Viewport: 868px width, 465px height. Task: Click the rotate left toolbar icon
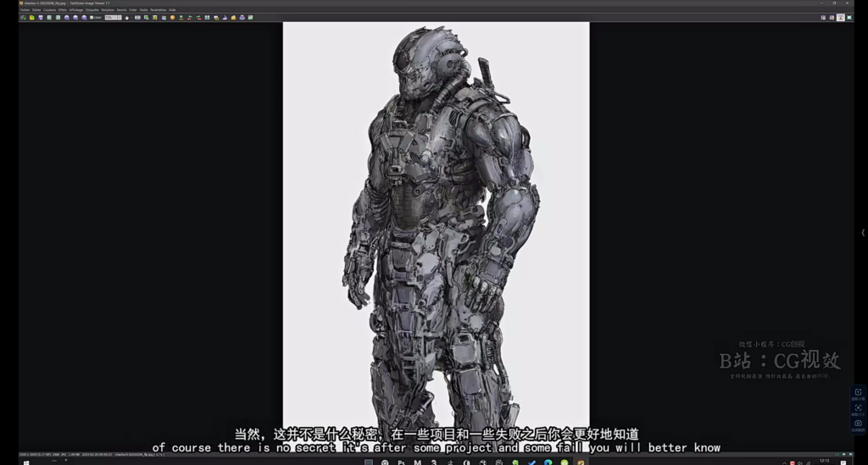[x=190, y=18]
